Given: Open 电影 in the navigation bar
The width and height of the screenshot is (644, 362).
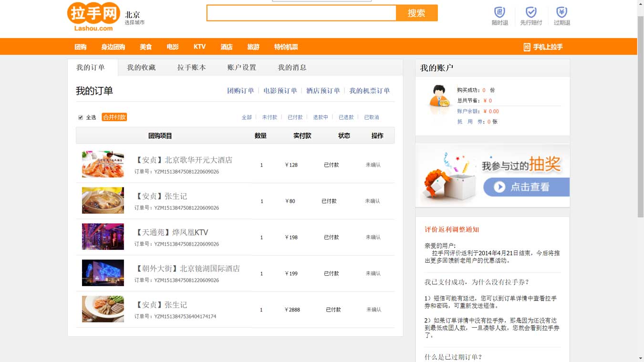Looking at the screenshot, I should click(173, 47).
